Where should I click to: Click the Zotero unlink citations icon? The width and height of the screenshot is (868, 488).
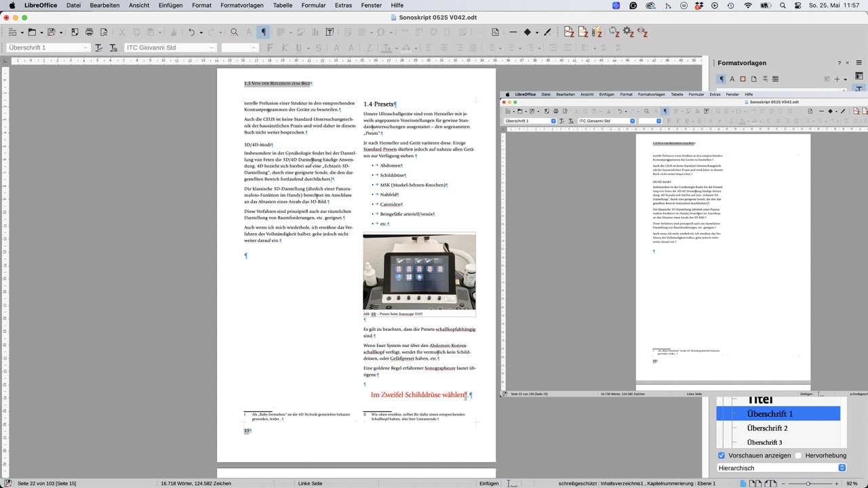pos(642,32)
